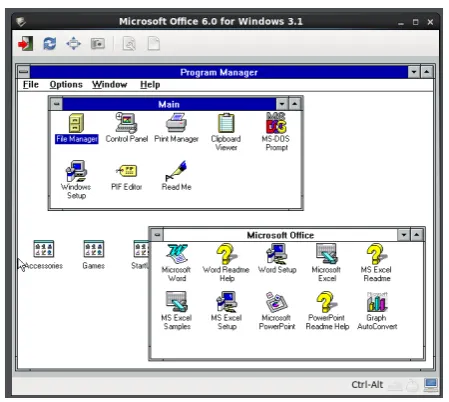Click the Ctrl-Alt label in status bar
This screenshot has height=402, width=449.
367,385
